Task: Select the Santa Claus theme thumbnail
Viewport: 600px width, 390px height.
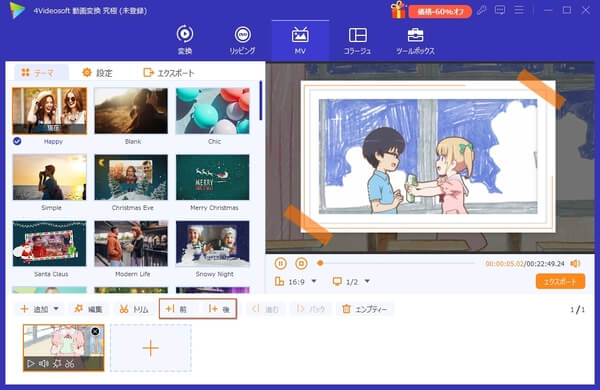Action: point(49,243)
